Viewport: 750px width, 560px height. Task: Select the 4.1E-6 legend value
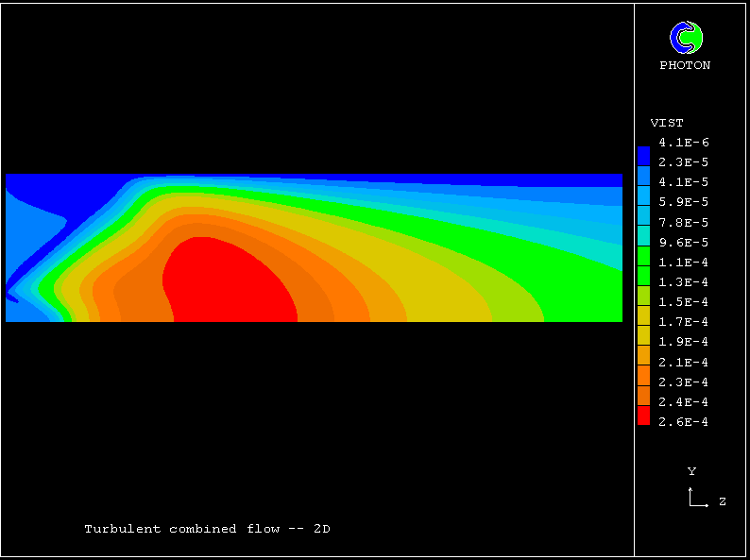click(684, 143)
